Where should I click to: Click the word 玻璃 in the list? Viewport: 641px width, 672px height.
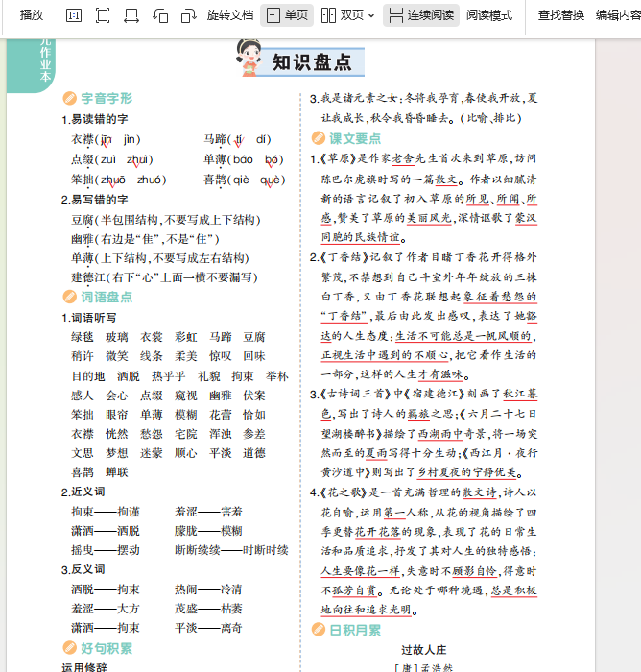(117, 337)
